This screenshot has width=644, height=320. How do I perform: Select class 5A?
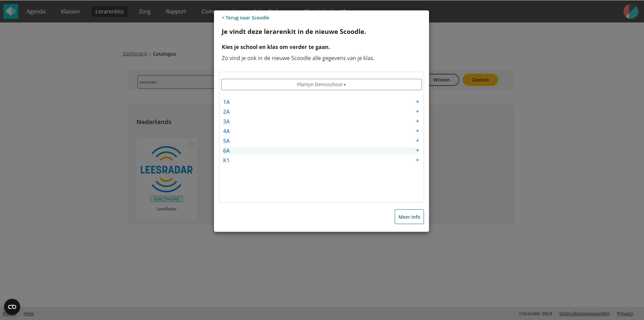tap(321, 141)
